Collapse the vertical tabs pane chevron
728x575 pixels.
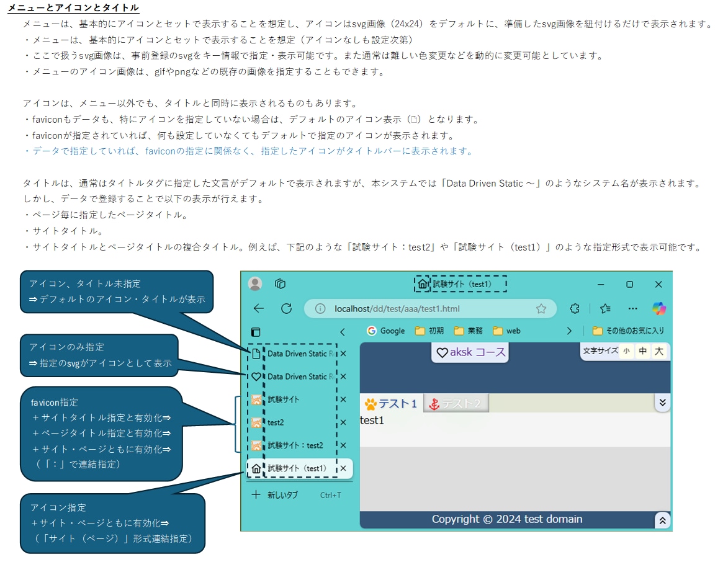(x=343, y=332)
